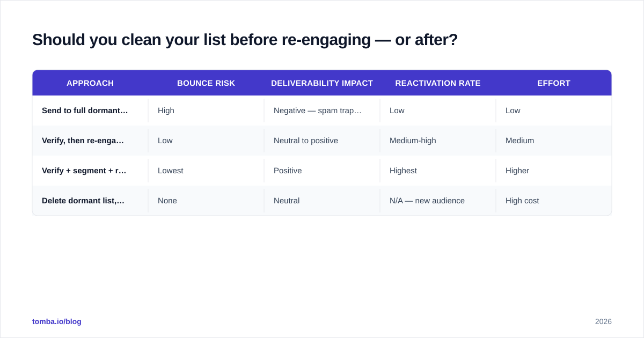The height and width of the screenshot is (338, 644).
Task: Click the APPROACH column header
Action: click(x=90, y=83)
